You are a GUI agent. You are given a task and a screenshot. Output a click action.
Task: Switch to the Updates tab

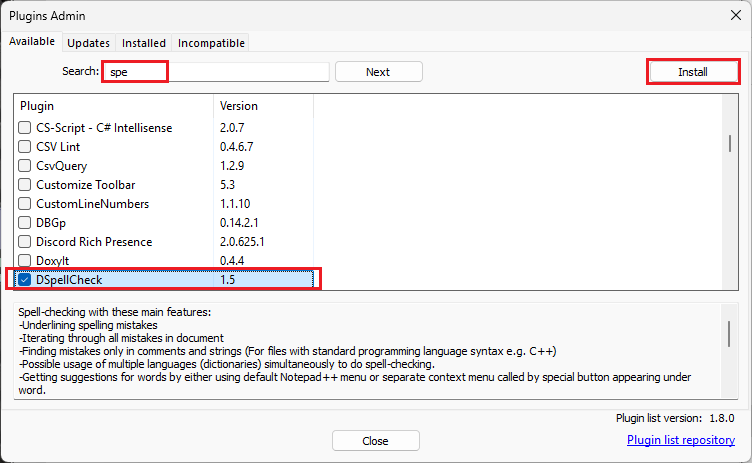coord(89,43)
